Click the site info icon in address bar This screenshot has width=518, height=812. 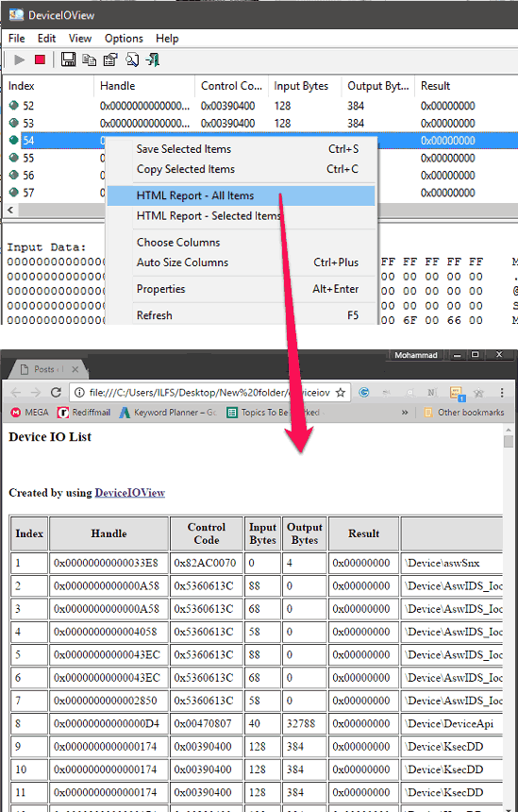(x=79, y=393)
